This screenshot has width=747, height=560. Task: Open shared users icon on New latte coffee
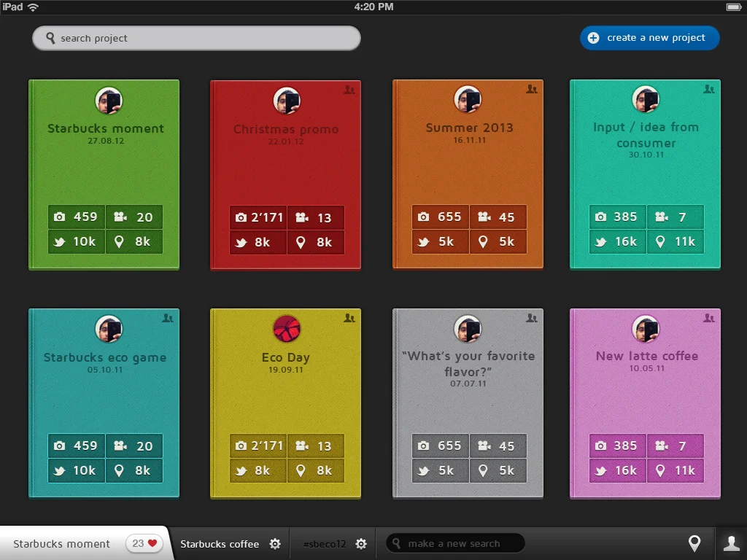709,318
